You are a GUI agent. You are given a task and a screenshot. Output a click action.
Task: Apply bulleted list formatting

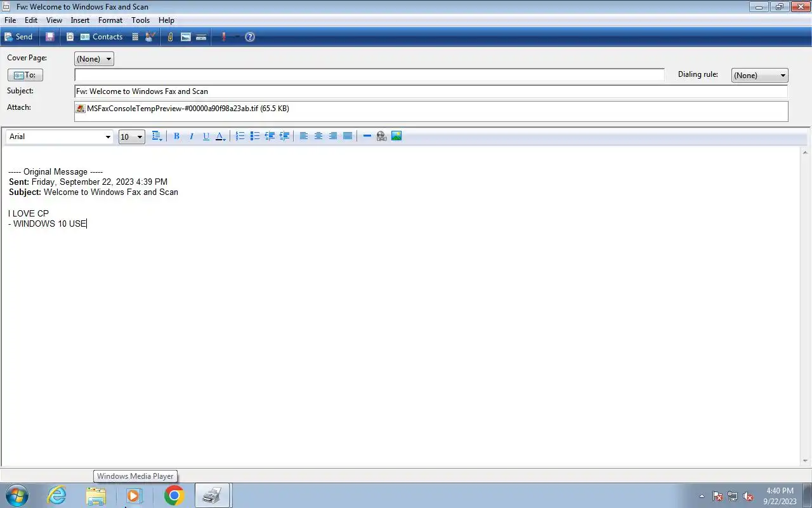[254, 136]
